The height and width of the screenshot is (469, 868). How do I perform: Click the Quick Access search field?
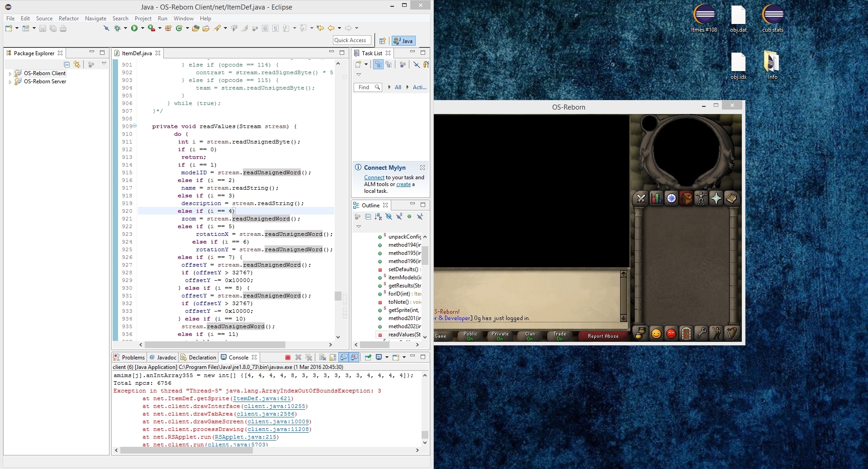pos(352,40)
